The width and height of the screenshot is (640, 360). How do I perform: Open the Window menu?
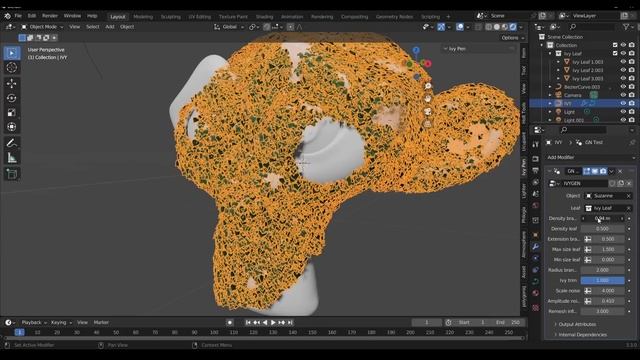[72, 16]
